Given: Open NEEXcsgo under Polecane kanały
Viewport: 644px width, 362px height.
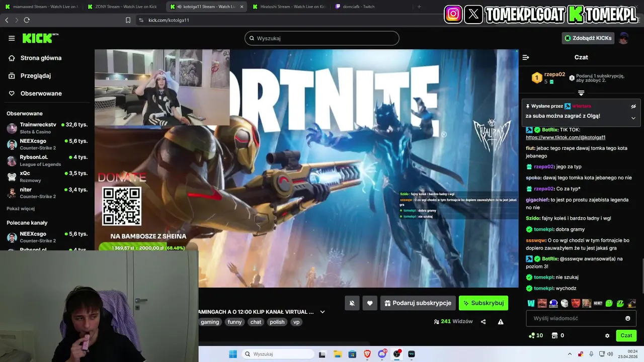Looking at the screenshot, I should click(x=47, y=237).
